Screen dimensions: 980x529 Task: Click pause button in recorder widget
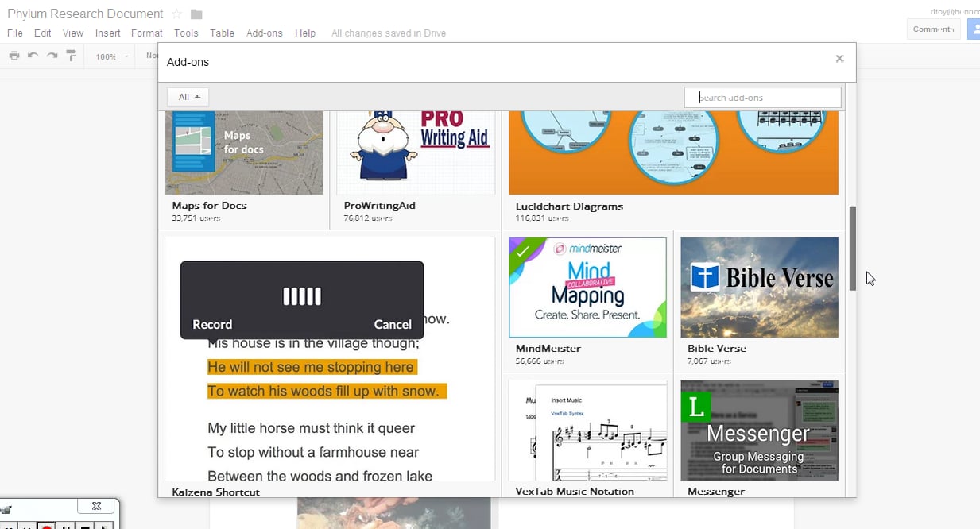[66, 526]
